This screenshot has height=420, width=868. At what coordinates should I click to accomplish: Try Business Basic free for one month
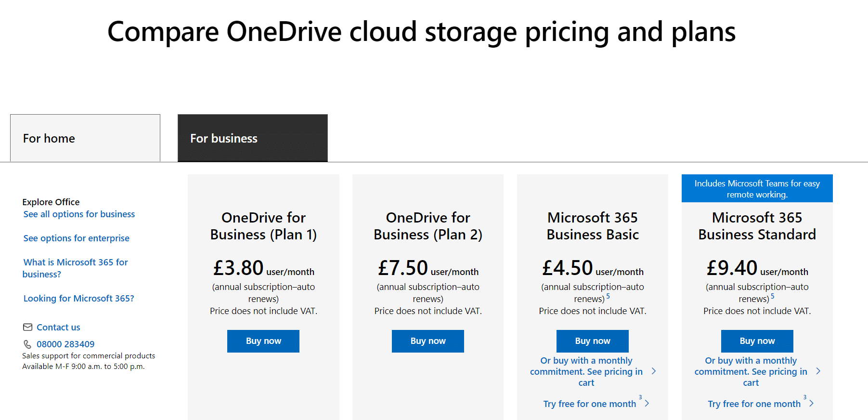point(590,404)
